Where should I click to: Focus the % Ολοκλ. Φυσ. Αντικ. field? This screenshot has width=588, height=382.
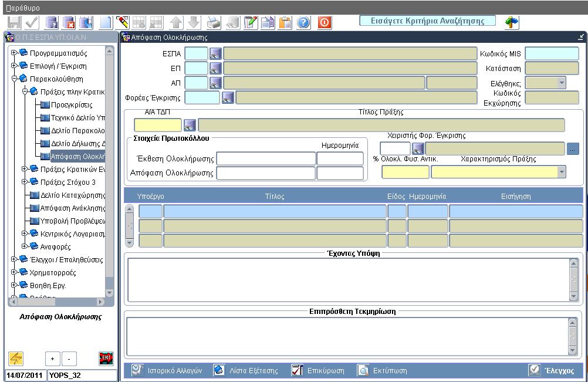[405, 172]
